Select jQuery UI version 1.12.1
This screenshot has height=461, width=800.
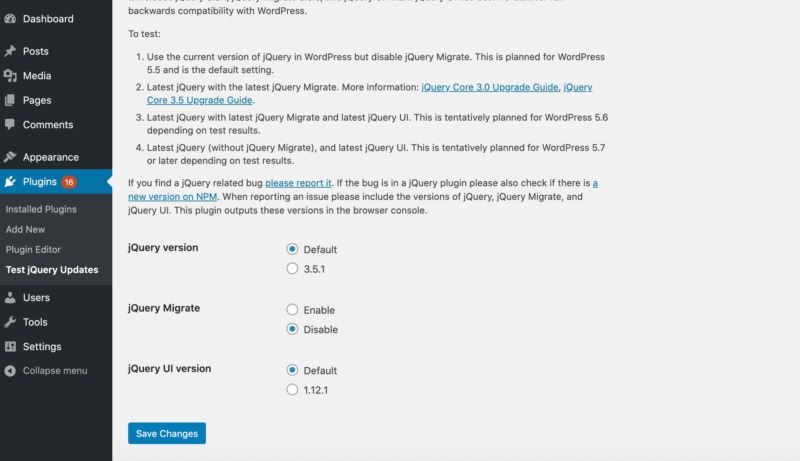[x=292, y=389]
